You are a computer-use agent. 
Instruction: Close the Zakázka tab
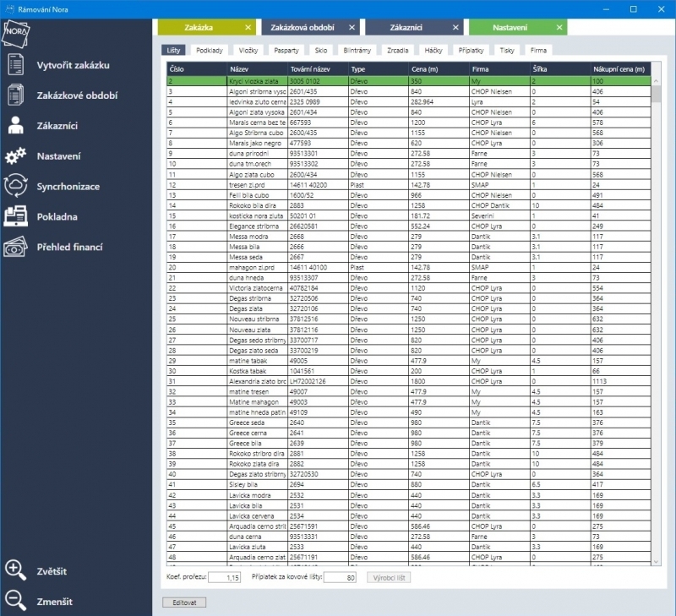[x=247, y=28]
